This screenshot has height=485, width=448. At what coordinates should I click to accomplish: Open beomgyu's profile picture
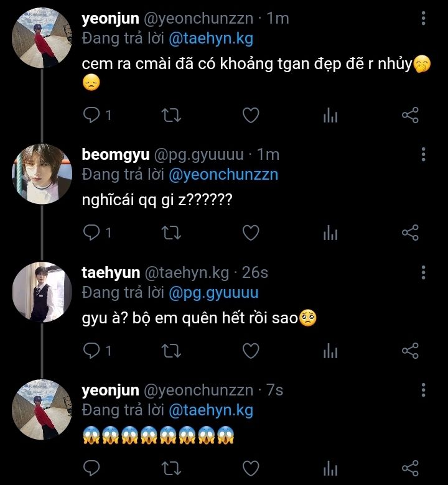click(42, 174)
